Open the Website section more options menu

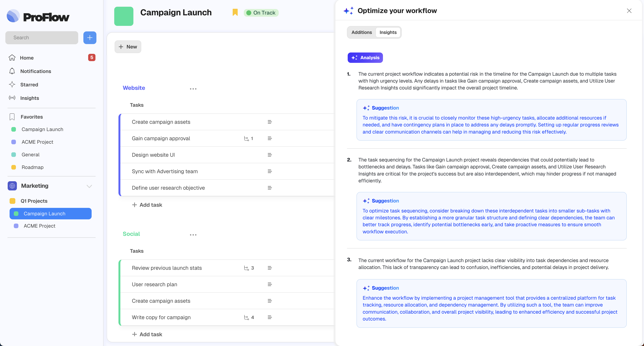[193, 89]
